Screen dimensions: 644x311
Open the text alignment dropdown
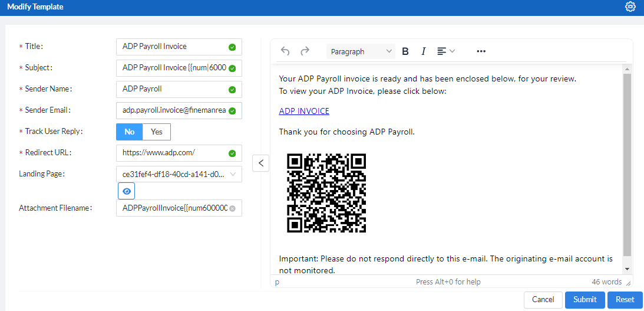446,51
